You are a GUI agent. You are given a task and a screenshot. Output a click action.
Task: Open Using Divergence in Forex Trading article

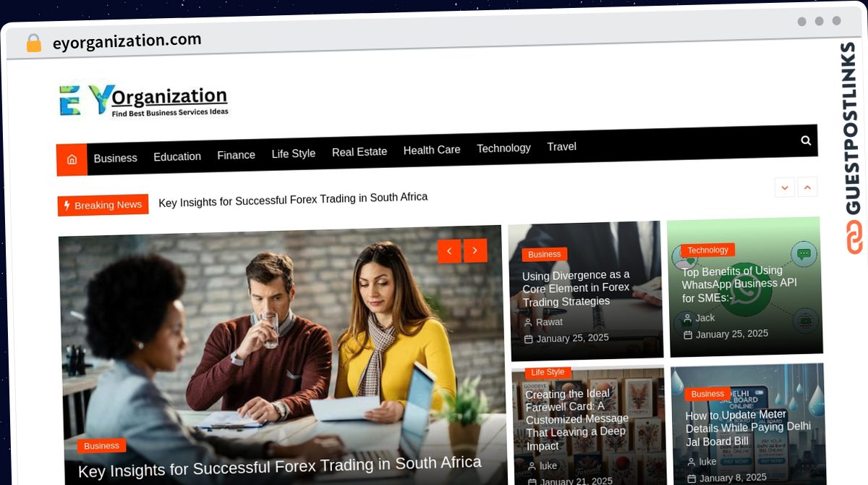point(576,288)
